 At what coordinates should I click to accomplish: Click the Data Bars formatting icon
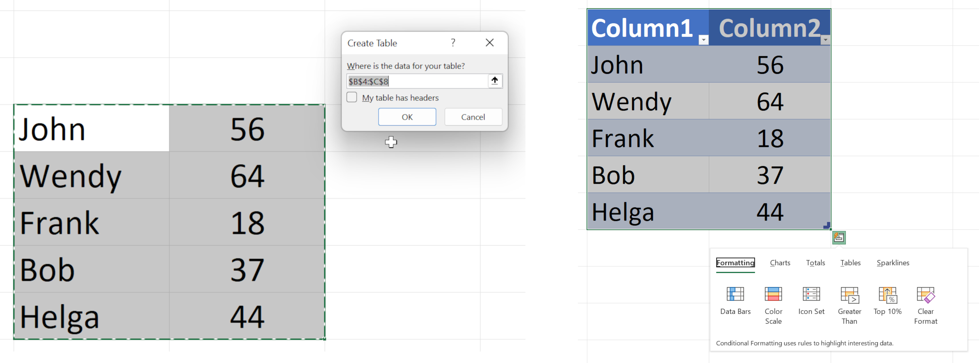735,295
